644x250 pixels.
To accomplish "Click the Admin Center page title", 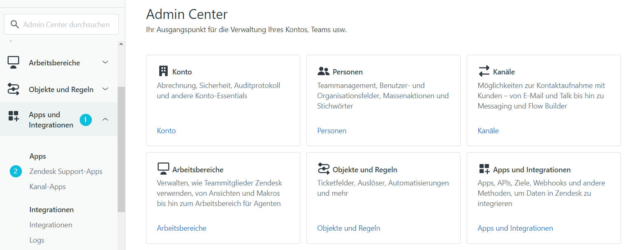I will [187, 14].
